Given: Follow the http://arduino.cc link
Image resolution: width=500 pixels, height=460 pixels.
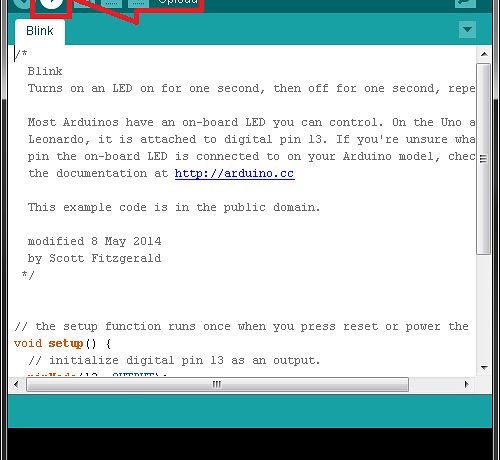Looking at the screenshot, I should click(235, 173).
